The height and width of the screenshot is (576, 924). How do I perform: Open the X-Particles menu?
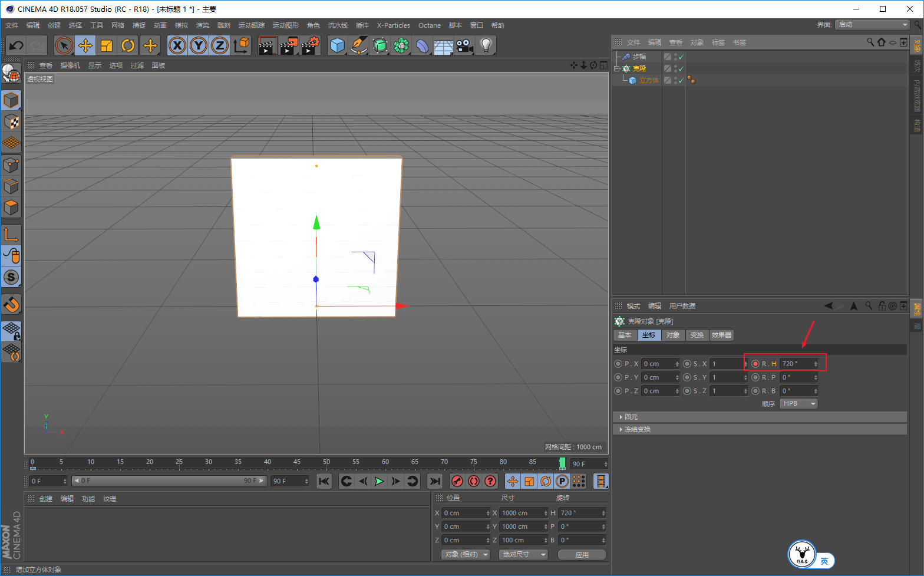394,25
